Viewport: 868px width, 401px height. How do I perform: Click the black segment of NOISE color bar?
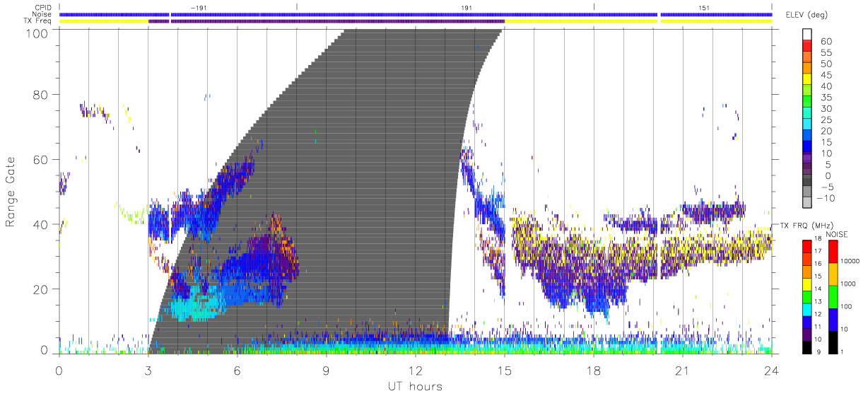[834, 341]
